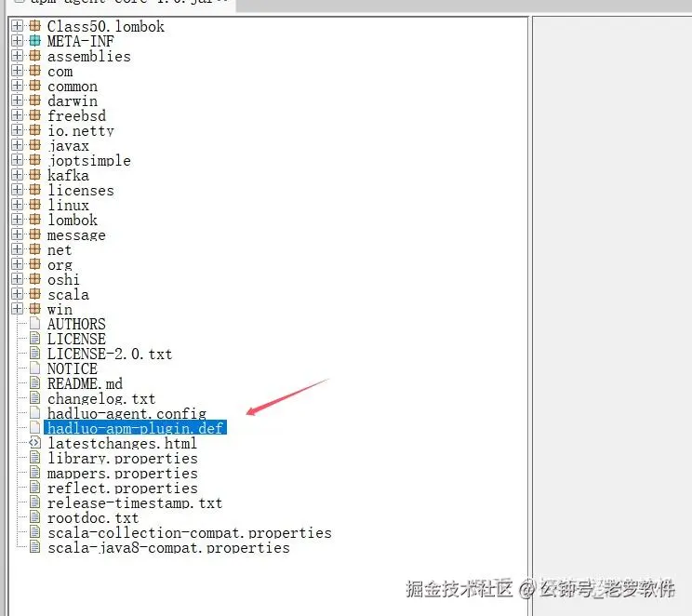Viewport: 692px width, 616px height.
Task: Expand the win package node
Action: [17, 309]
